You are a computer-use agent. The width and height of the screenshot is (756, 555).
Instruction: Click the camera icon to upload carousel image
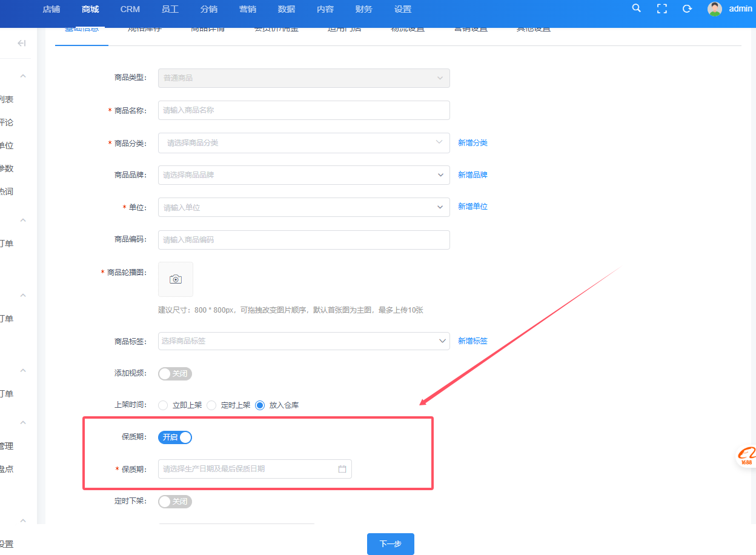176,279
